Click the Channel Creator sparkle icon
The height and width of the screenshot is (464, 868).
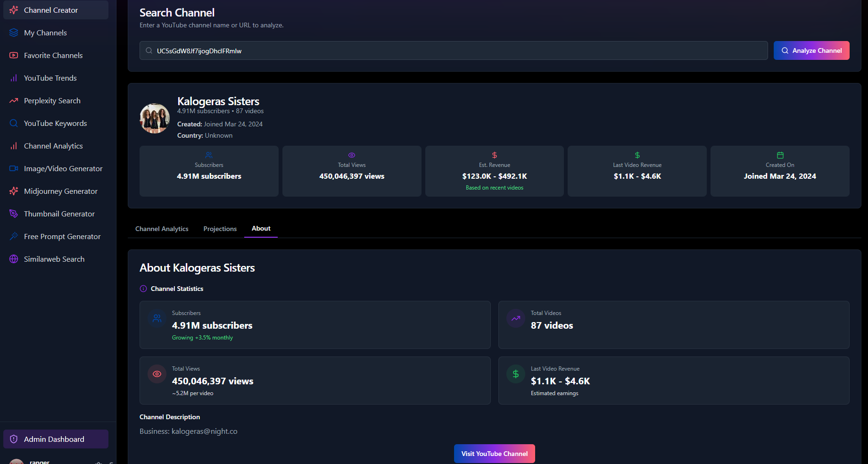[x=14, y=10]
